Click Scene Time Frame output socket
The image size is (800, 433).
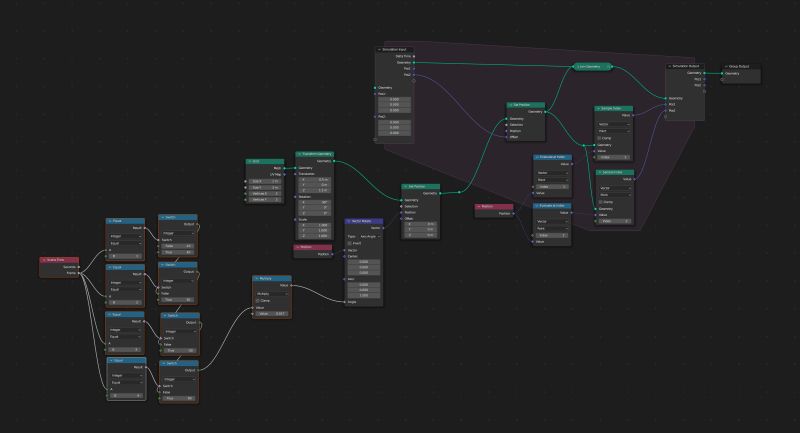coord(79,273)
